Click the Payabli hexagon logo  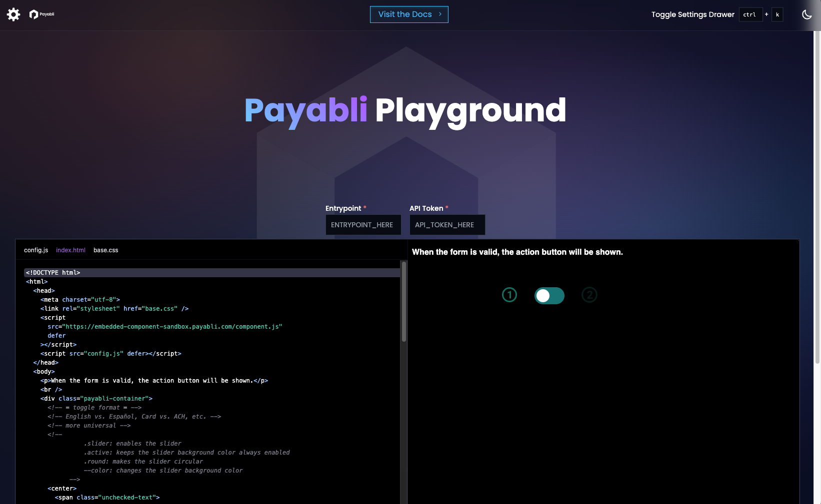point(33,14)
